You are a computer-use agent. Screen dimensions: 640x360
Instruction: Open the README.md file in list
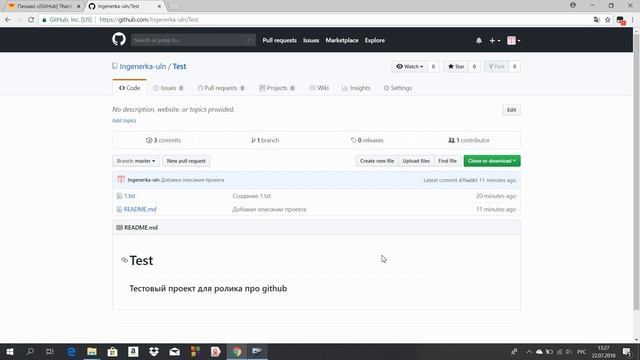click(x=140, y=209)
